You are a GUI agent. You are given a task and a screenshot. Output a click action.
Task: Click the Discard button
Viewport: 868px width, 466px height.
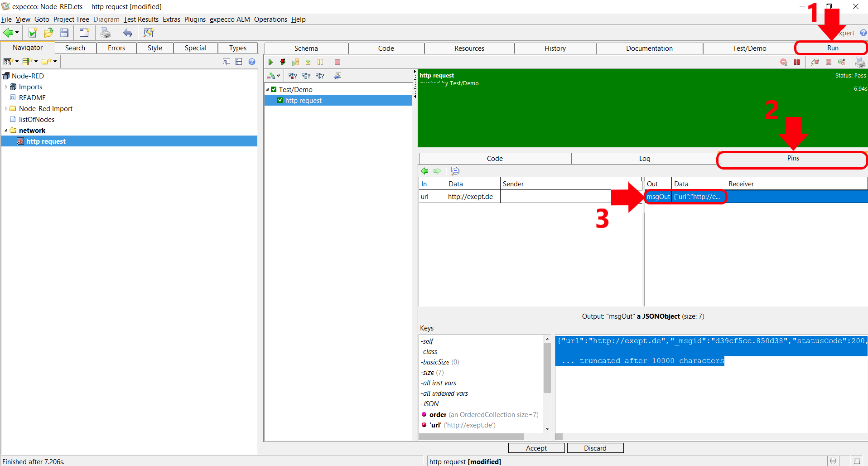pyautogui.click(x=595, y=448)
